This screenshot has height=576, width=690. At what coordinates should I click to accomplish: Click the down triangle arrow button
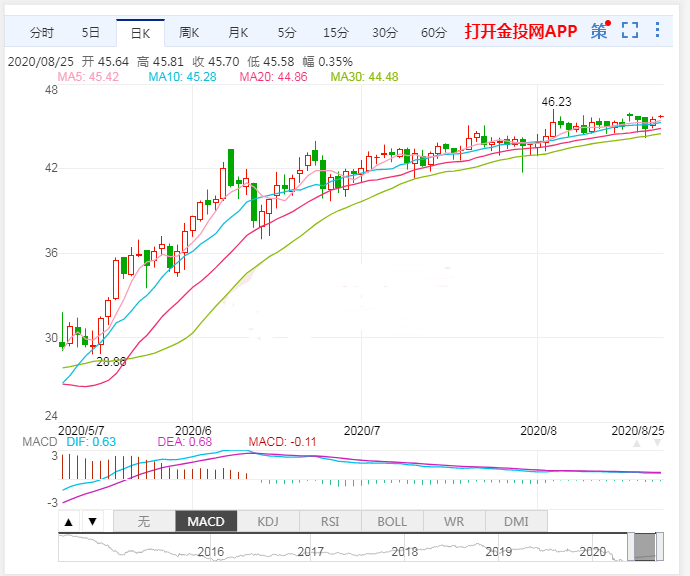pyautogui.click(x=91, y=521)
